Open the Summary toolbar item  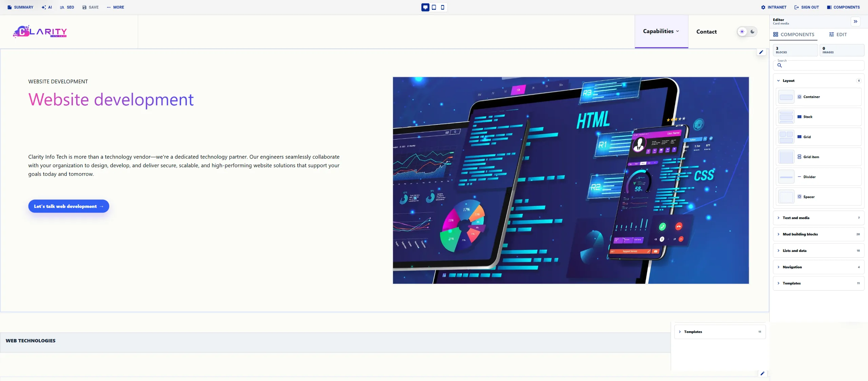tap(20, 7)
